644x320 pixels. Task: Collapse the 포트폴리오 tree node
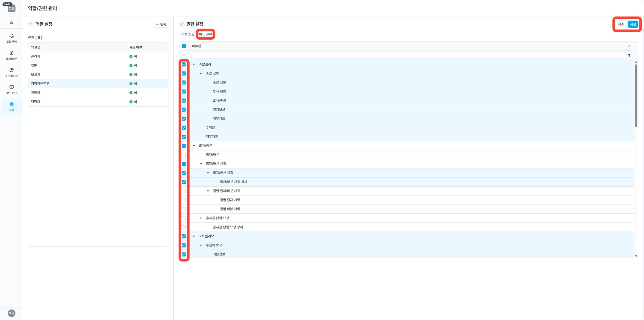pyautogui.click(x=194, y=236)
